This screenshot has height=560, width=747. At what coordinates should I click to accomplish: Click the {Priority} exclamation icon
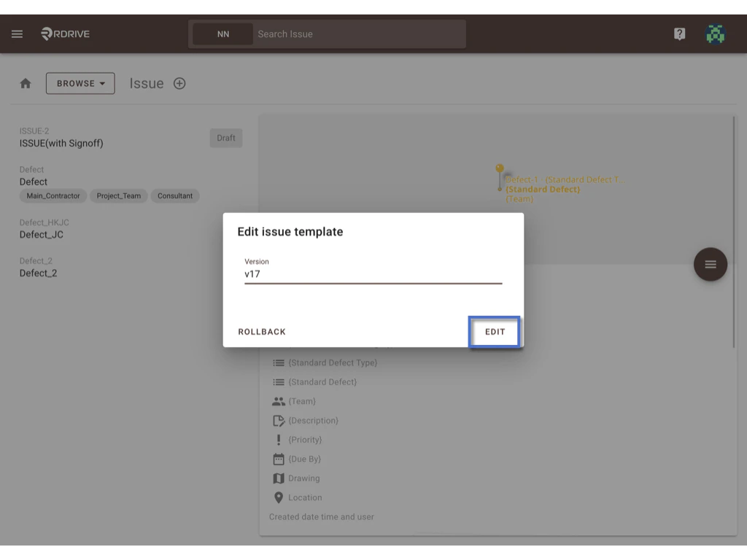point(280,439)
